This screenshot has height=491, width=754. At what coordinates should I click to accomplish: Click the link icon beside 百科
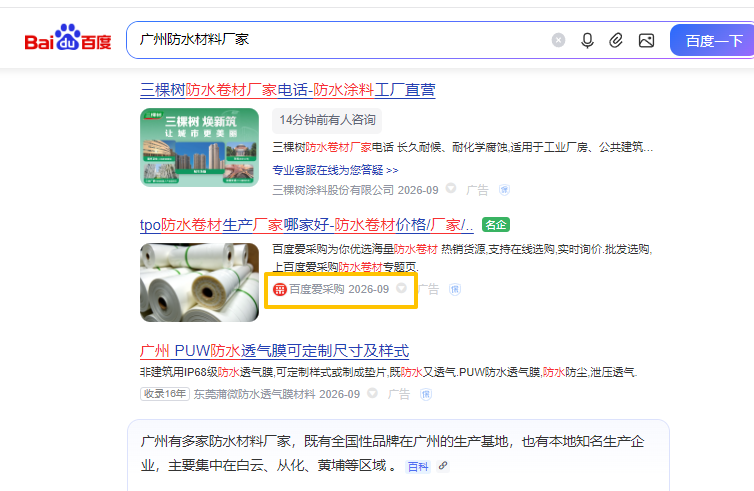tap(443, 466)
